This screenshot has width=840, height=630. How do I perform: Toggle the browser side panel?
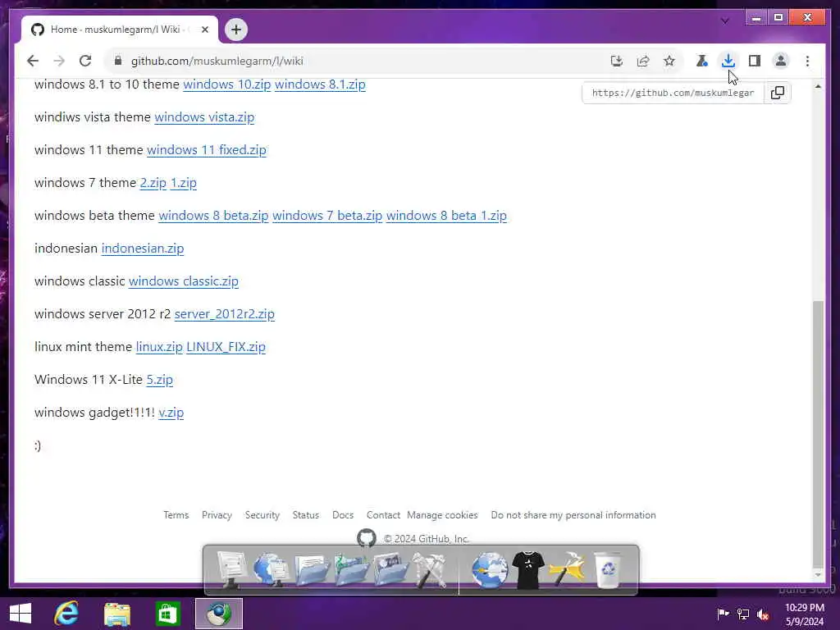coord(755,61)
